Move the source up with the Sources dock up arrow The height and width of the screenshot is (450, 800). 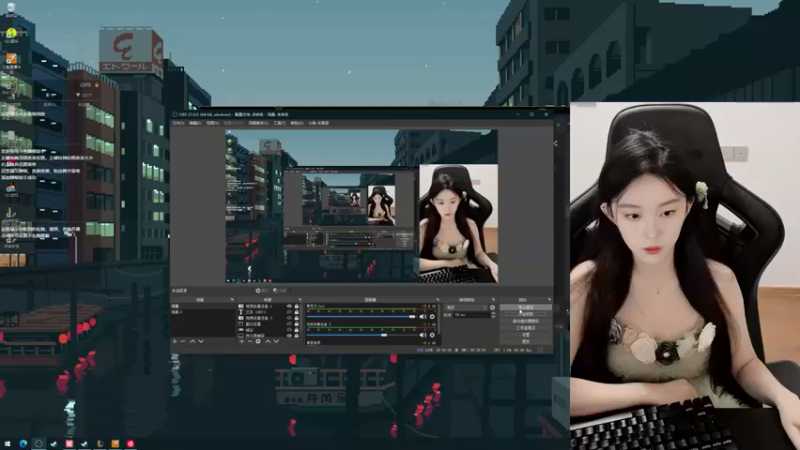point(267,341)
